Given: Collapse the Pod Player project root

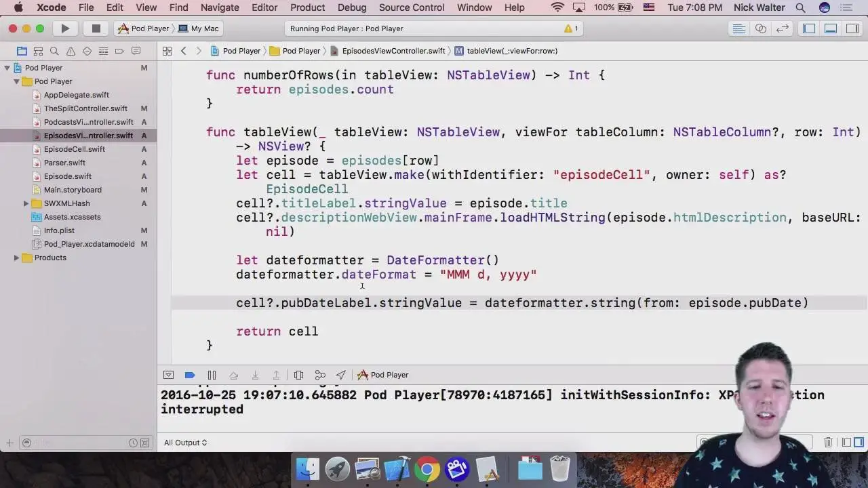Looking at the screenshot, I should tap(7, 68).
